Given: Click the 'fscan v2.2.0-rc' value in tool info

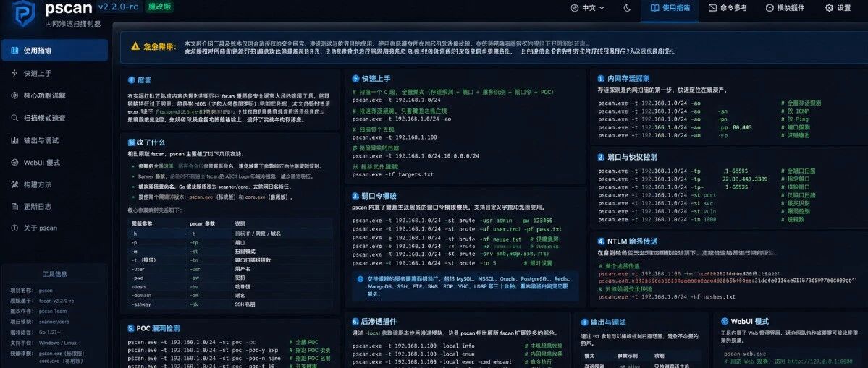Looking at the screenshot, I should (x=57, y=301).
